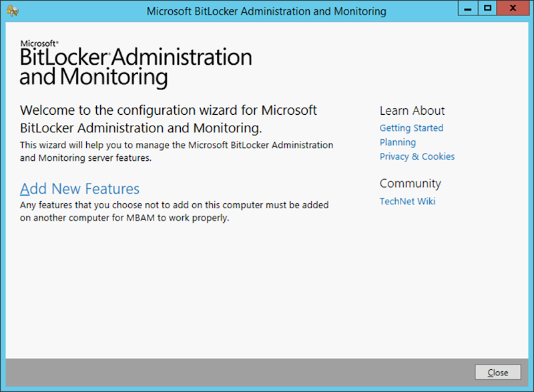The width and height of the screenshot is (534, 392).
Task: Click the 'Community' heading
Action: [411, 183]
